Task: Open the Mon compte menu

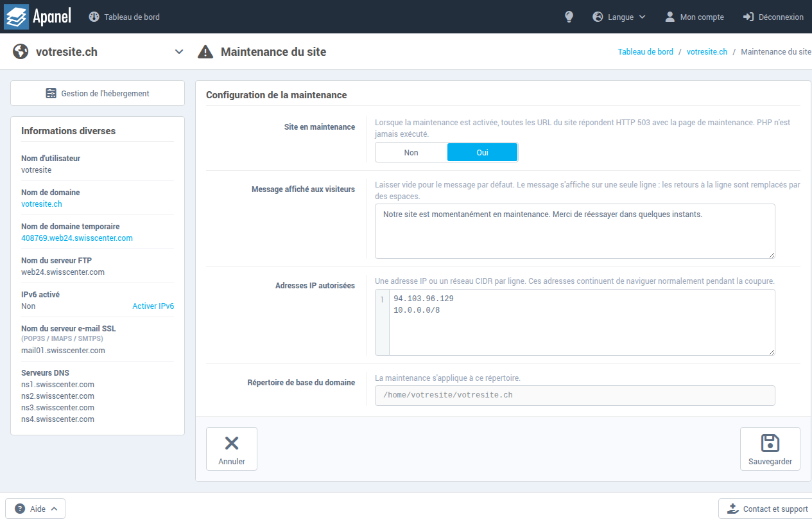Action: [695, 17]
